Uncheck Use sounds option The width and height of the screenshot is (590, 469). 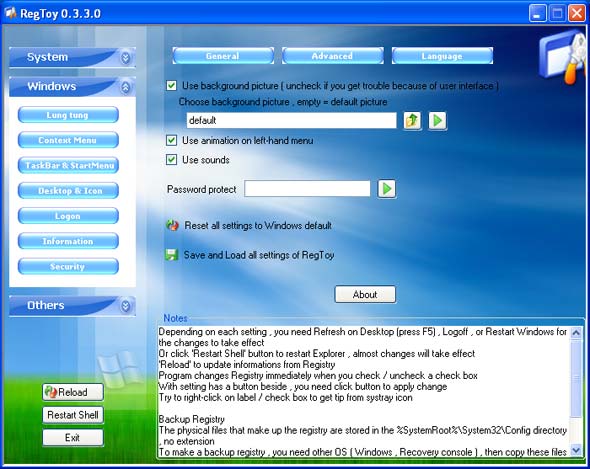click(171, 160)
